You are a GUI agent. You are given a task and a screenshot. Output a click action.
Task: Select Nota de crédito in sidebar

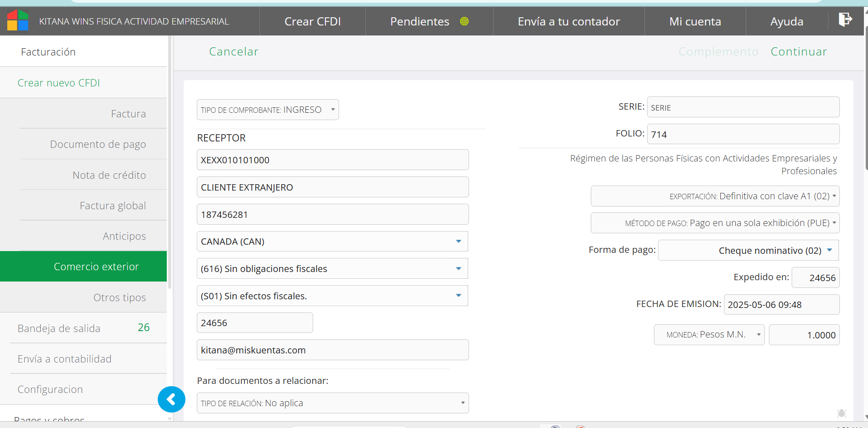tap(109, 175)
